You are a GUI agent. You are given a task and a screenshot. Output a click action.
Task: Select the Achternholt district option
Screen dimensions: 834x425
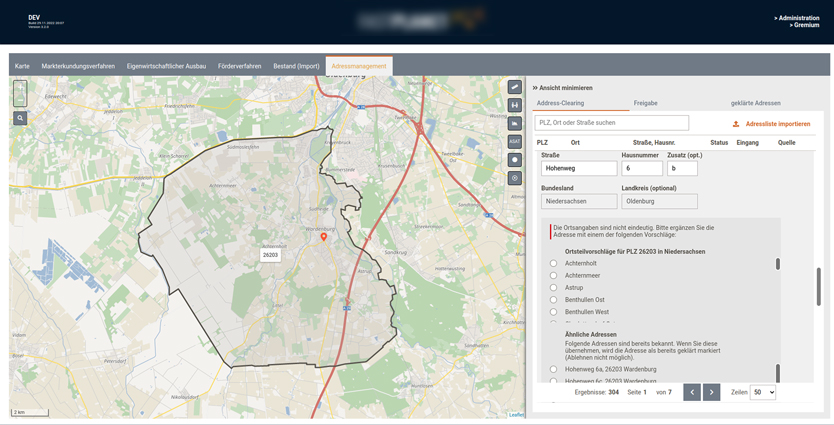coord(554,264)
